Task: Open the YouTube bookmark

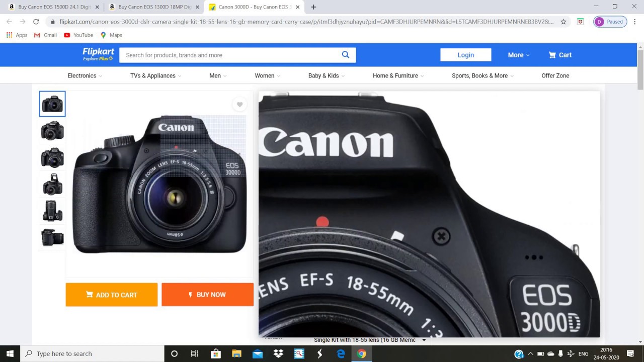Action: click(78, 35)
